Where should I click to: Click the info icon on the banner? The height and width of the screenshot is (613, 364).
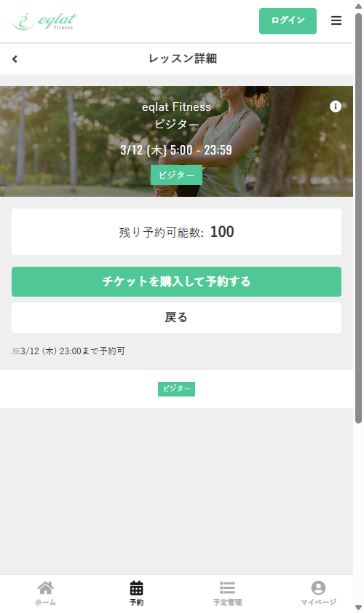point(335,106)
